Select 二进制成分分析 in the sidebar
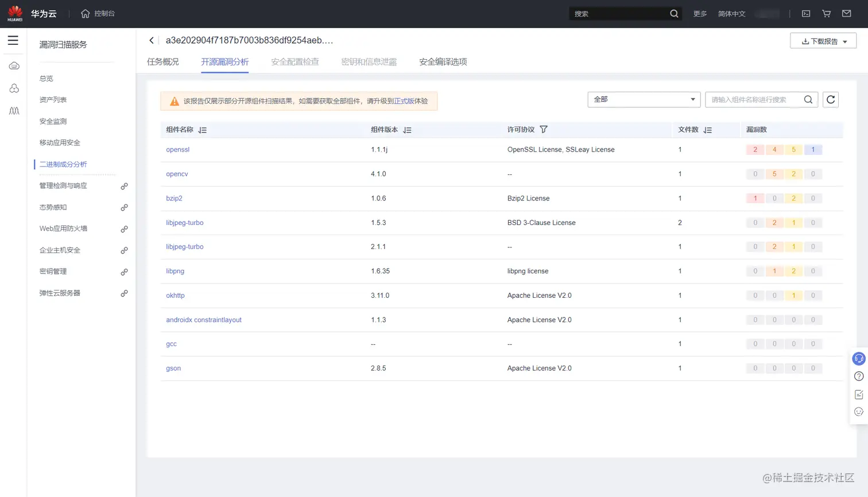The image size is (868, 497). tap(63, 164)
